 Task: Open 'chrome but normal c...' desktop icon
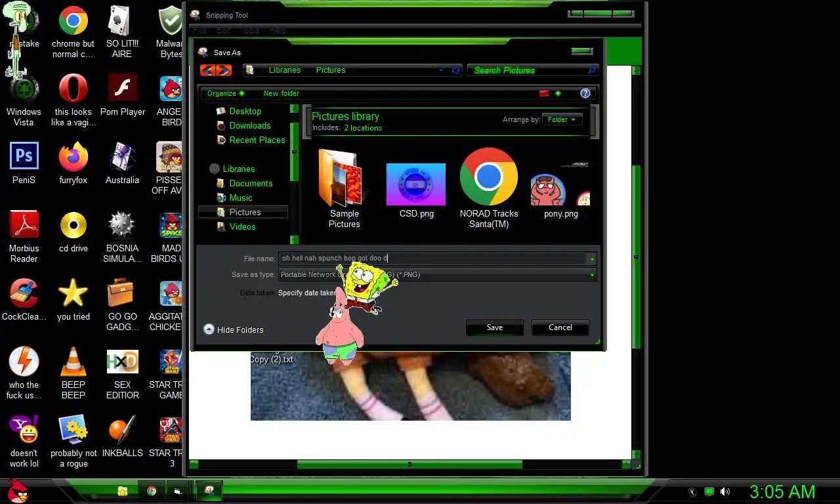point(73,32)
